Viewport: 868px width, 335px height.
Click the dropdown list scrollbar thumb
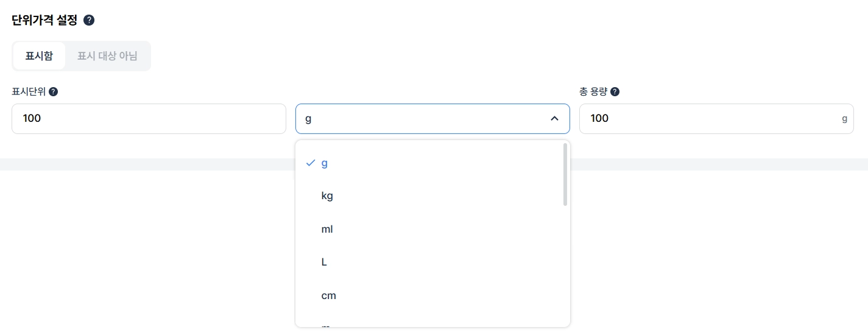pos(565,175)
